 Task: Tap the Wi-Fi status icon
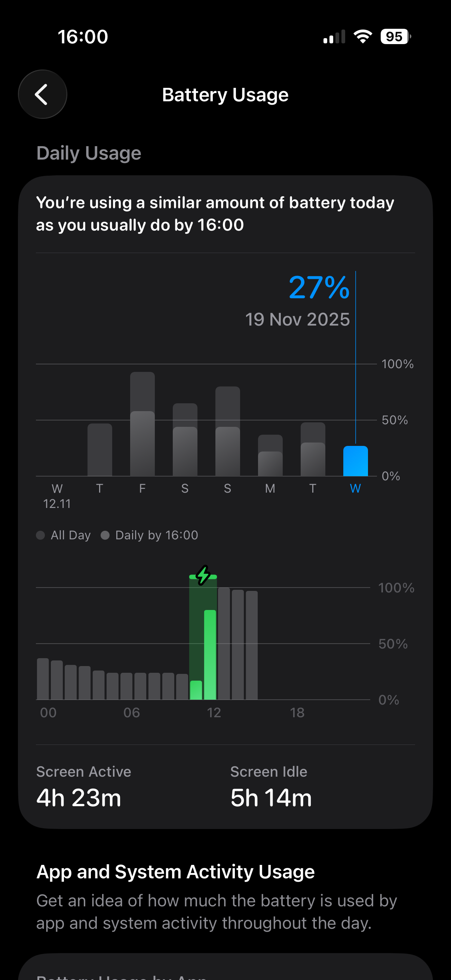(x=363, y=37)
